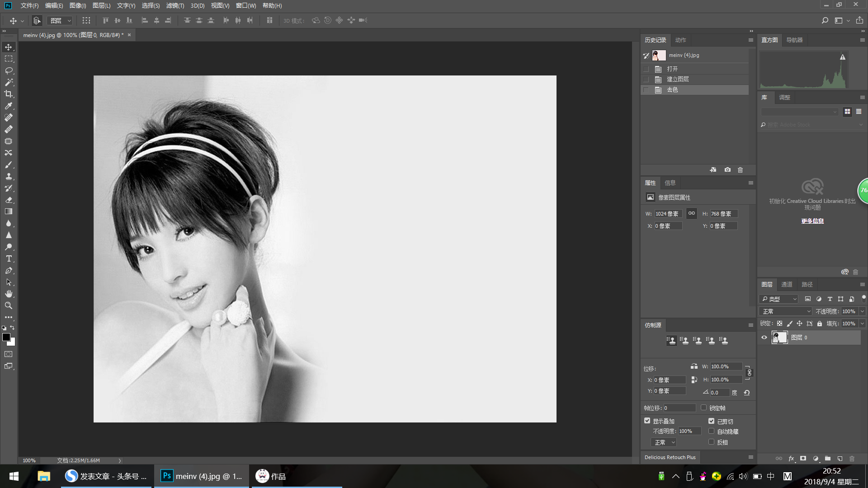Toggle history brush source for 打开
The width and height of the screenshot is (868, 488).
click(x=646, y=69)
